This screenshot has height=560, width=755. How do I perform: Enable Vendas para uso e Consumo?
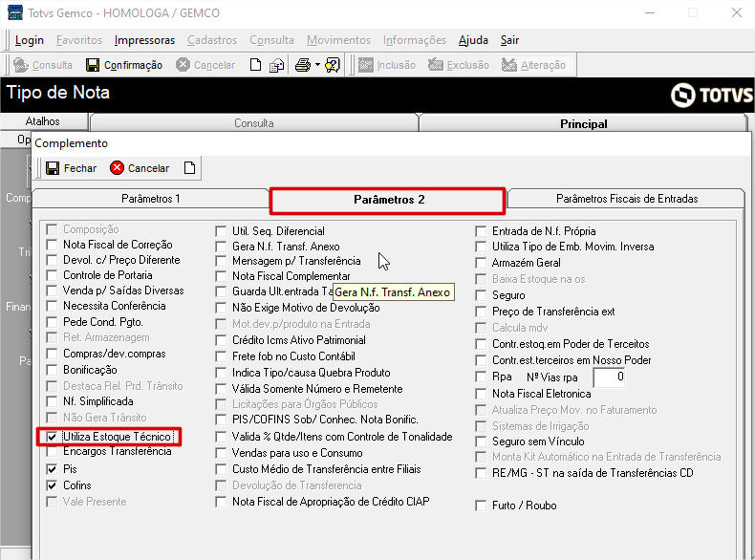pos(221,454)
